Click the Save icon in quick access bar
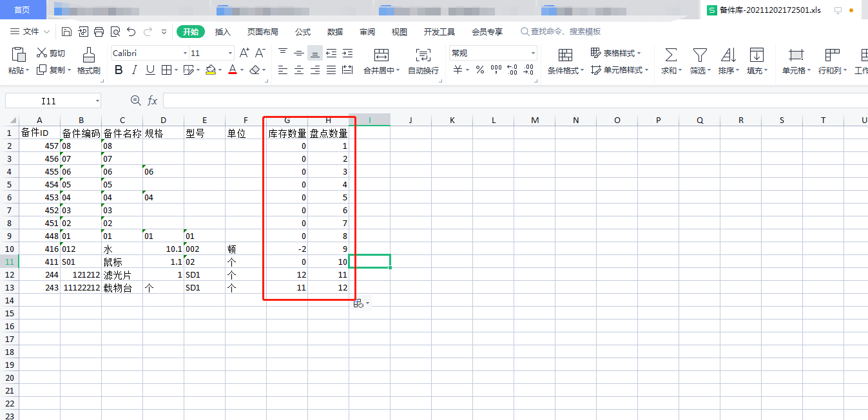Image resolution: width=868 pixels, height=420 pixels. (67, 32)
